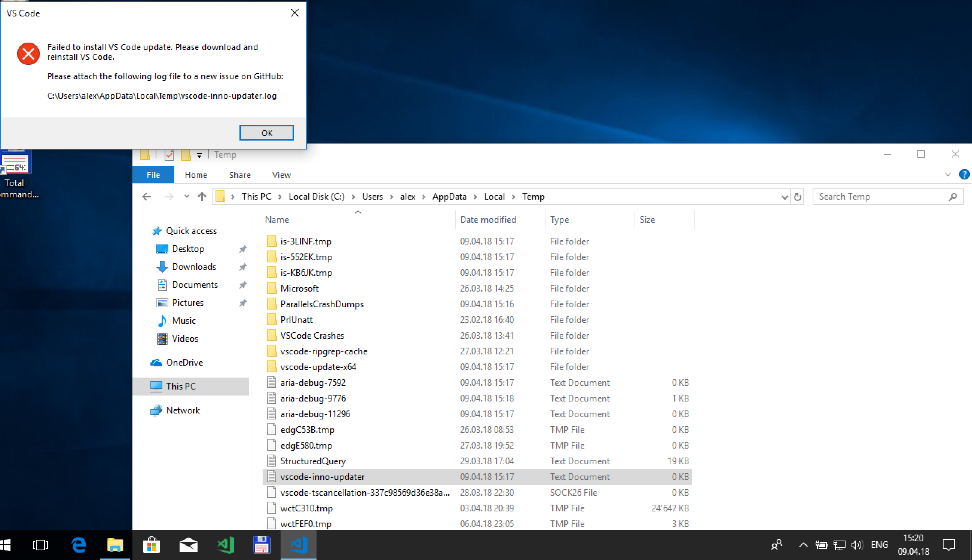Open the Mail app on taskbar
Screen dimensions: 972x560
[x=188, y=545]
